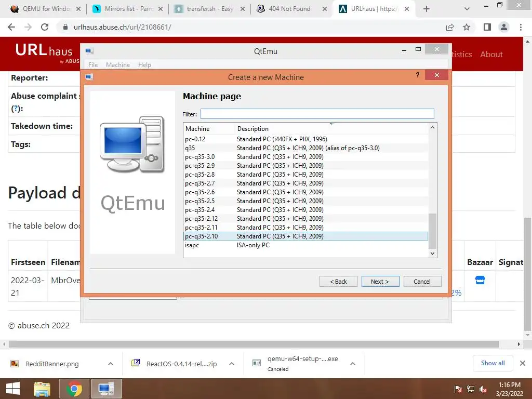Click the share page icon in address bar

pos(450,27)
